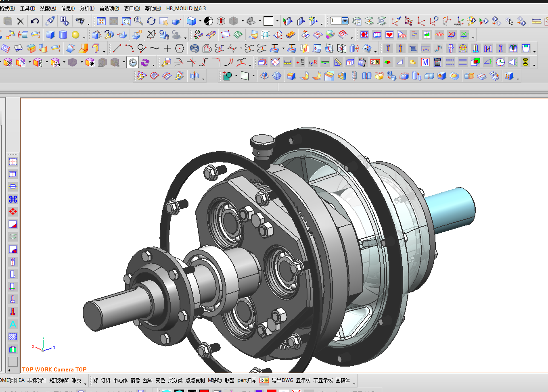Select the Zoom window magnifier tool

(x=126, y=21)
